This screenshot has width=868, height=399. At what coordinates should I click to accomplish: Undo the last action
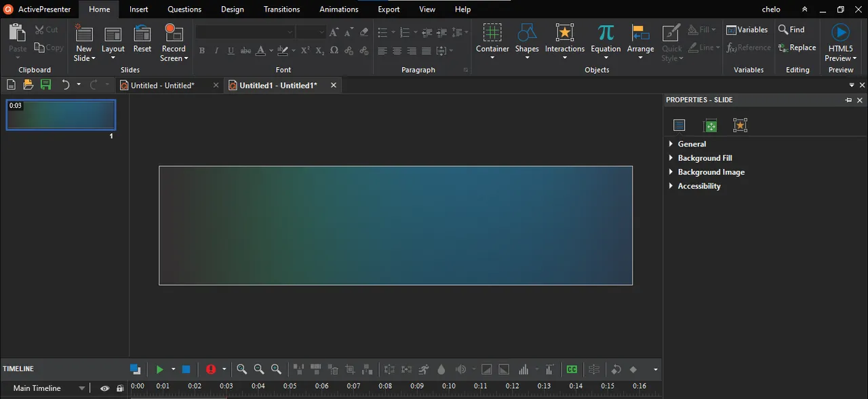point(66,85)
